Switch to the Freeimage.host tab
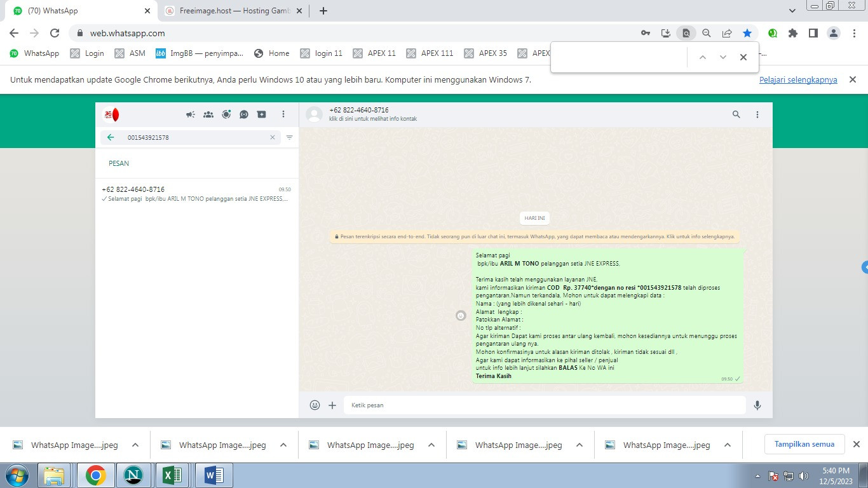Viewport: 868px width, 488px height. (x=233, y=11)
